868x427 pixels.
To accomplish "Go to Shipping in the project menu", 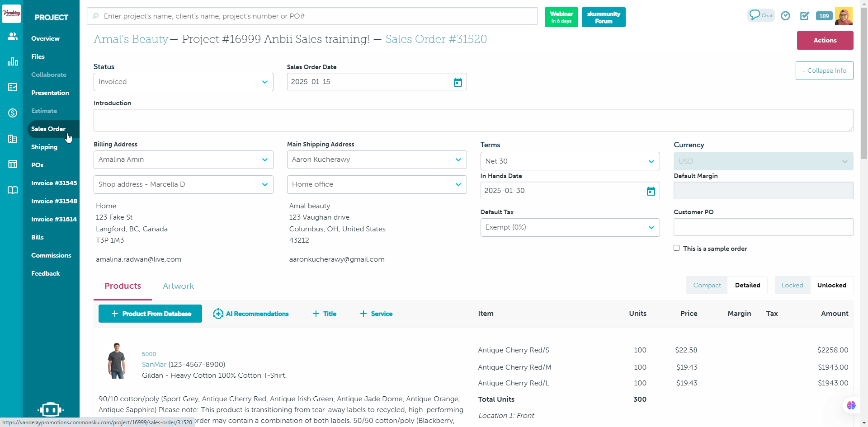I will pyautogui.click(x=44, y=147).
